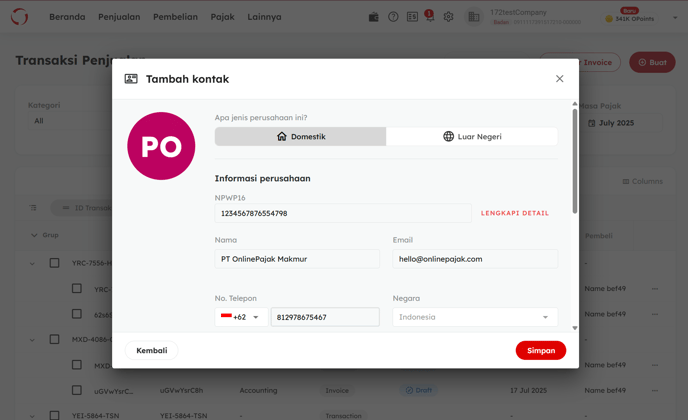The height and width of the screenshot is (420, 688).
Task: Click the company building icon
Action: 474,17
